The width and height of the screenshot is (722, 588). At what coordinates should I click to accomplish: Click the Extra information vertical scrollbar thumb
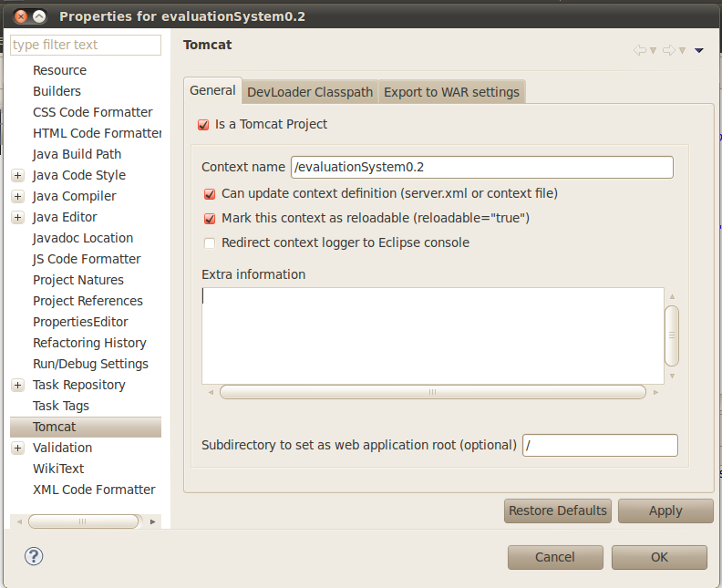point(672,335)
